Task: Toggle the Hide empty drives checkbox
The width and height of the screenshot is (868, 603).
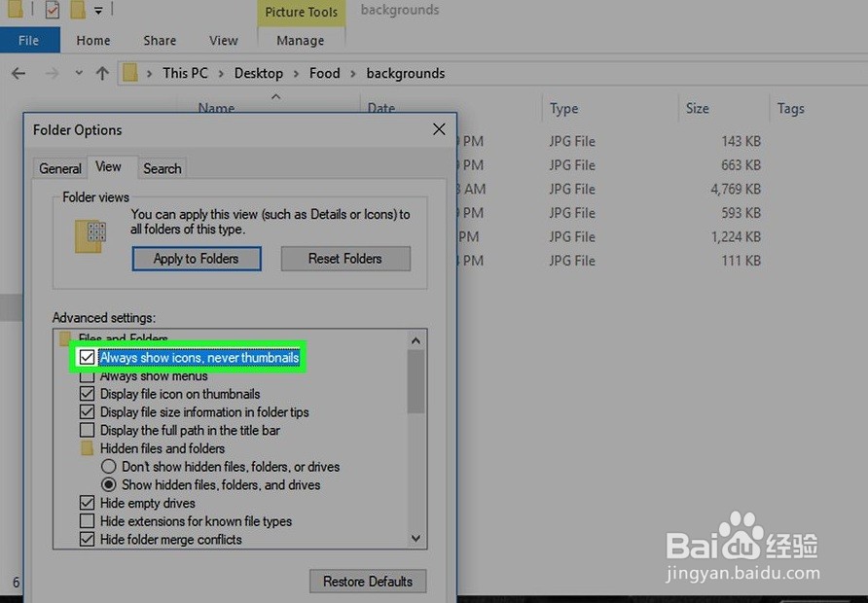Action: pos(87,503)
